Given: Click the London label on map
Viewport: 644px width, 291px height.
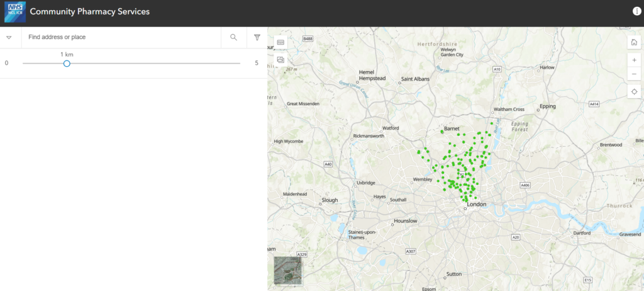Looking at the screenshot, I should point(477,204).
